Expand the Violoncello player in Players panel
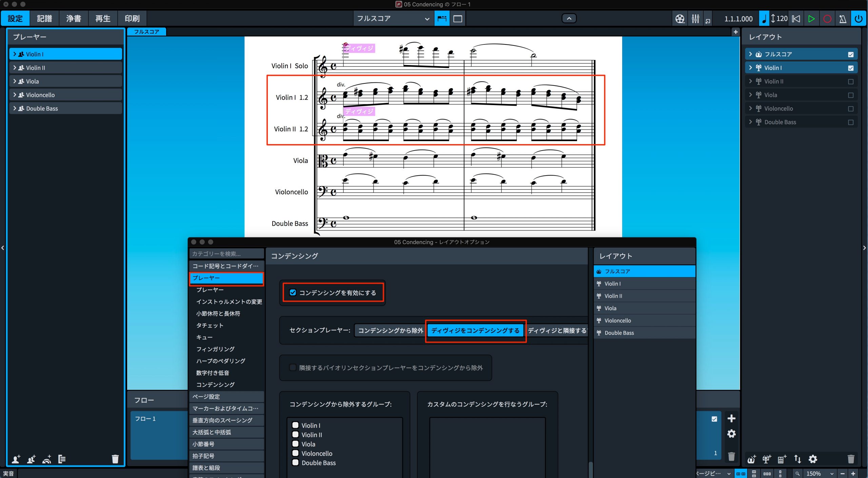Screen dimensions: 868x478 15,95
